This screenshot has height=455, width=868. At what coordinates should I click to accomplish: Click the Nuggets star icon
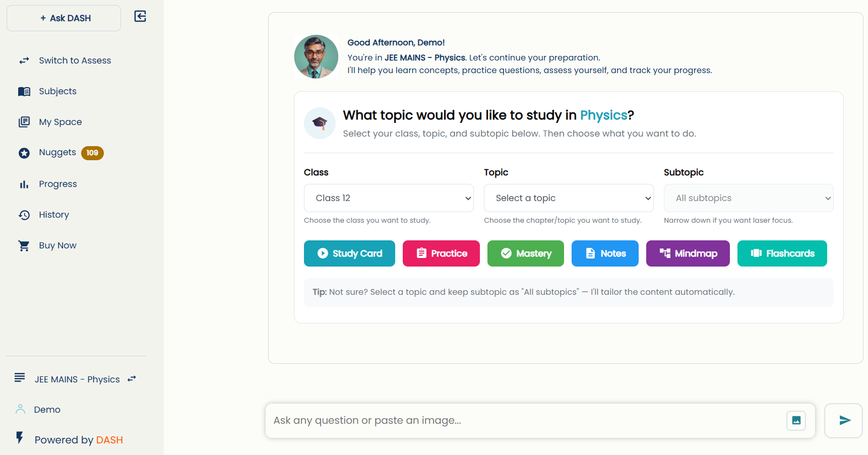[x=24, y=153]
